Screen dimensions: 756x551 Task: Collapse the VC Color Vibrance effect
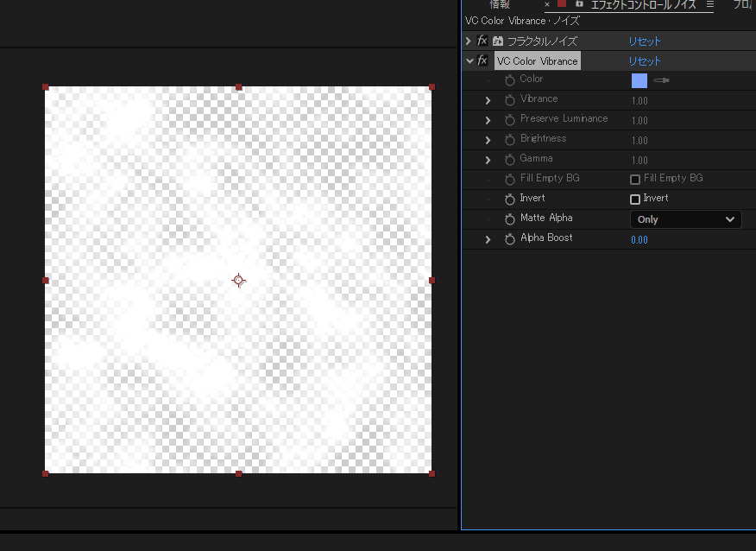click(469, 60)
